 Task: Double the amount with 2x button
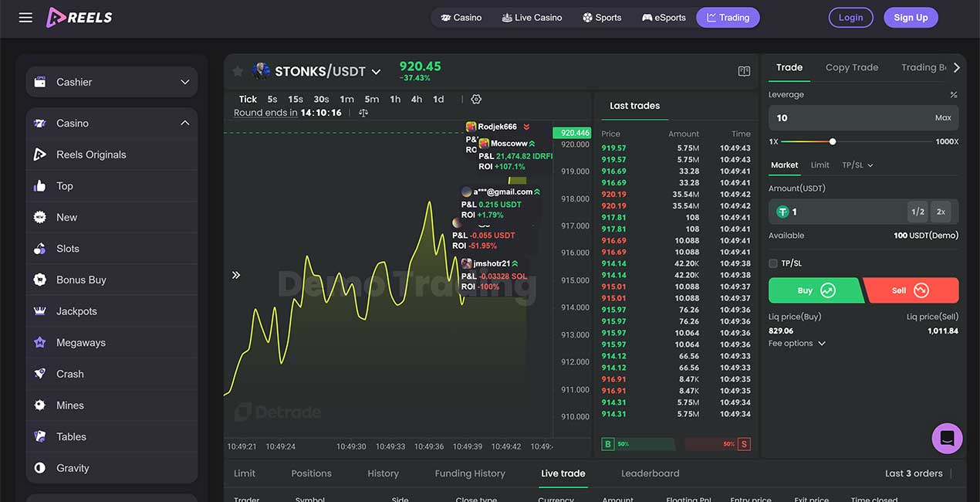[x=941, y=212]
